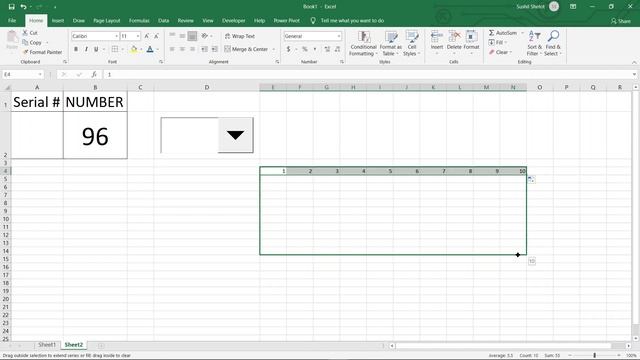Screen dimensions: 640x360
Task: Click the Undo icon
Action: 23,7
